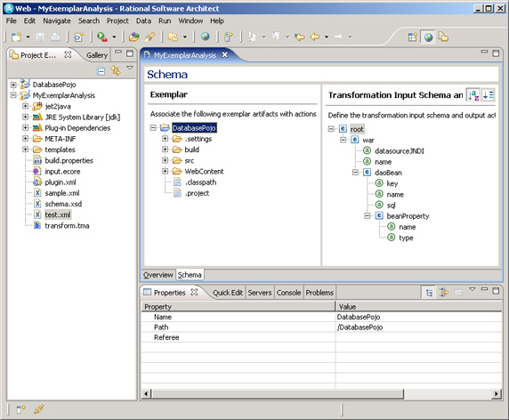Click Link with Editor icon in Project Explorer
This screenshot has width=509, height=420.
(x=116, y=70)
